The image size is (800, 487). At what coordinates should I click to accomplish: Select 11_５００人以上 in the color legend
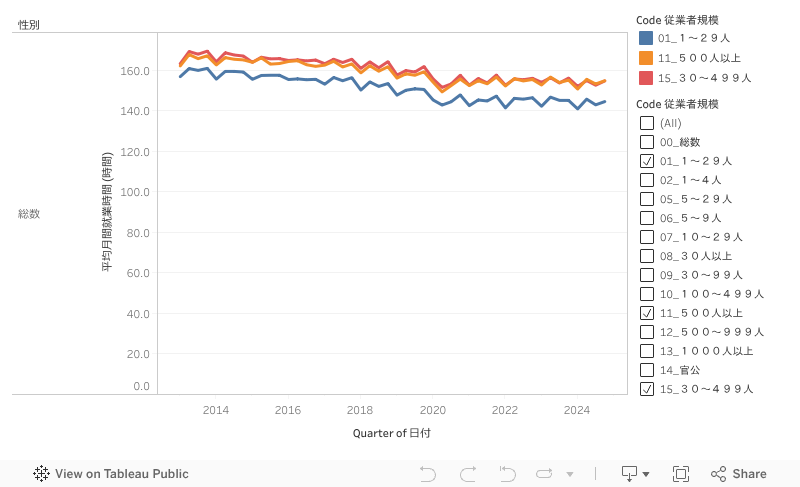[700, 58]
